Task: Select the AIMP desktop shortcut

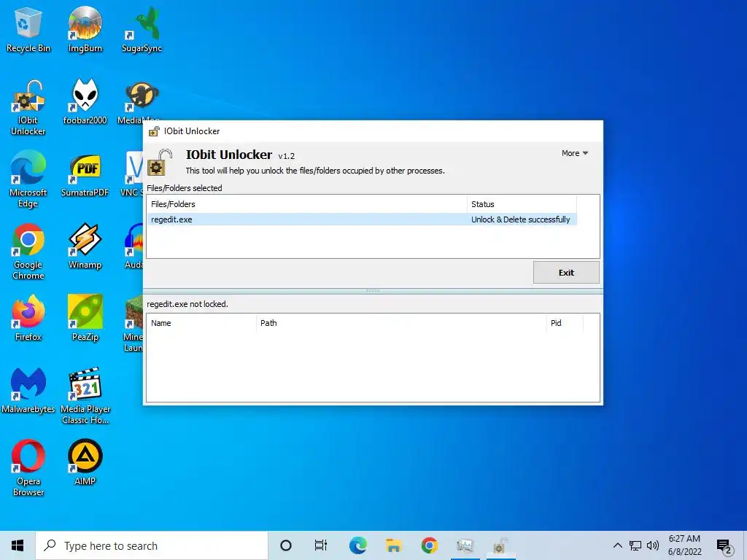Action: tap(85, 462)
